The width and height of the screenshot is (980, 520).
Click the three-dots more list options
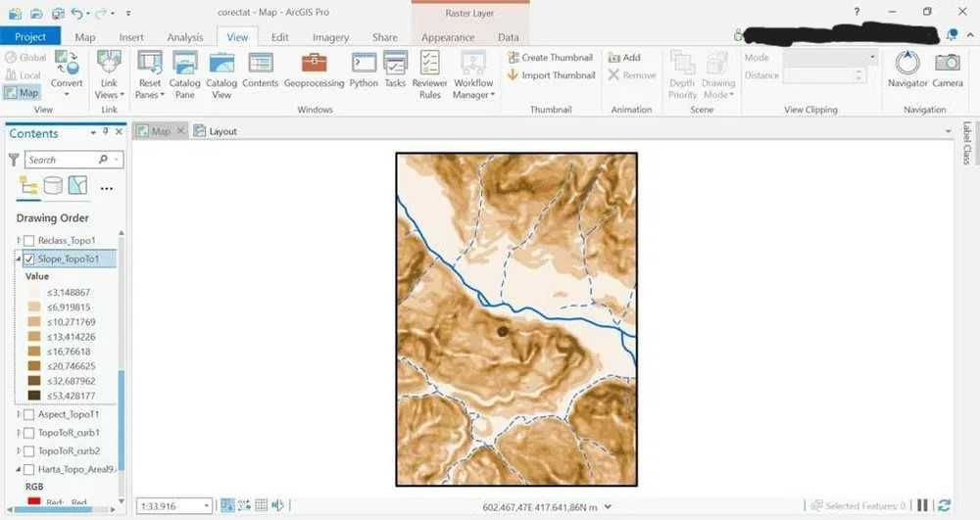point(107,189)
